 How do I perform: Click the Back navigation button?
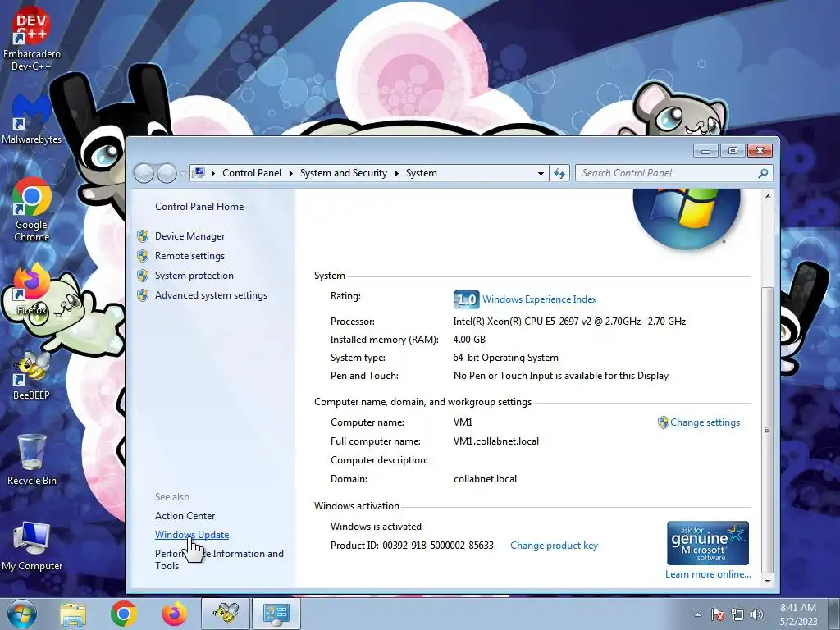(x=144, y=173)
